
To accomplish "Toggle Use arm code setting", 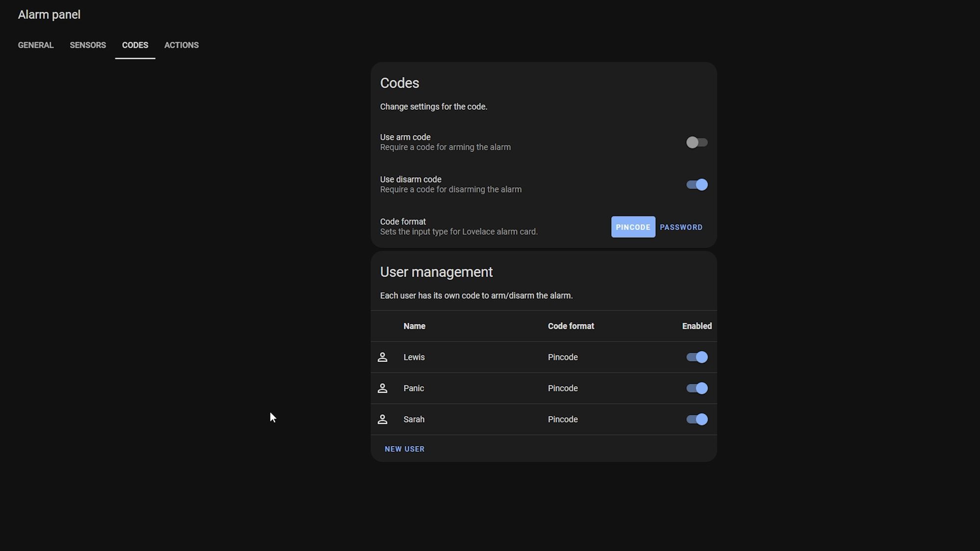I will tap(697, 142).
